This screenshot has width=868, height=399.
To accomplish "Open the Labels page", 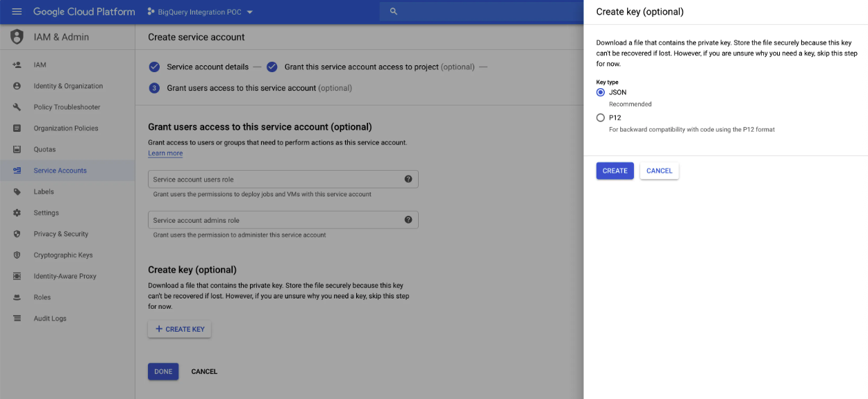I will point(67,192).
